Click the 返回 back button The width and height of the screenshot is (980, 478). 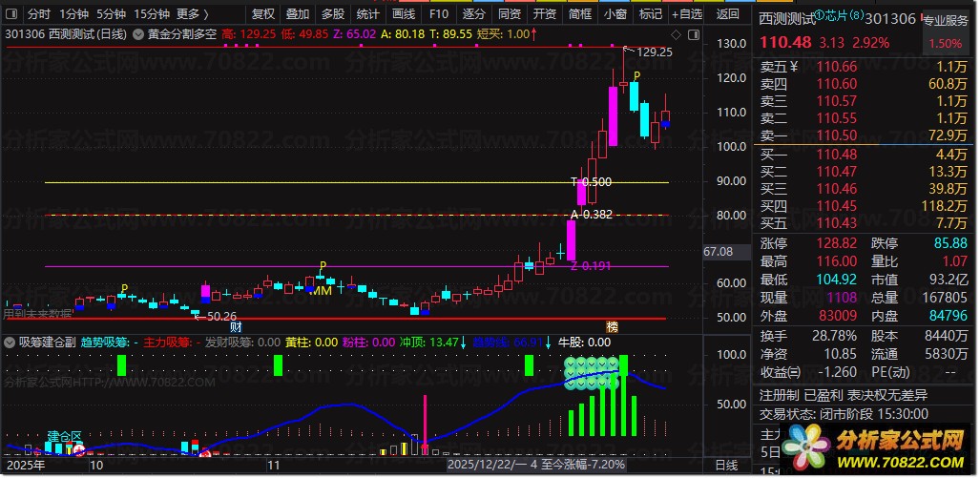727,13
